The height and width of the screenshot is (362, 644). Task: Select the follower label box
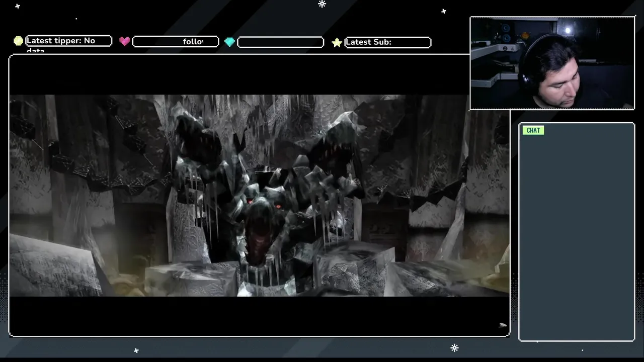[176, 42]
